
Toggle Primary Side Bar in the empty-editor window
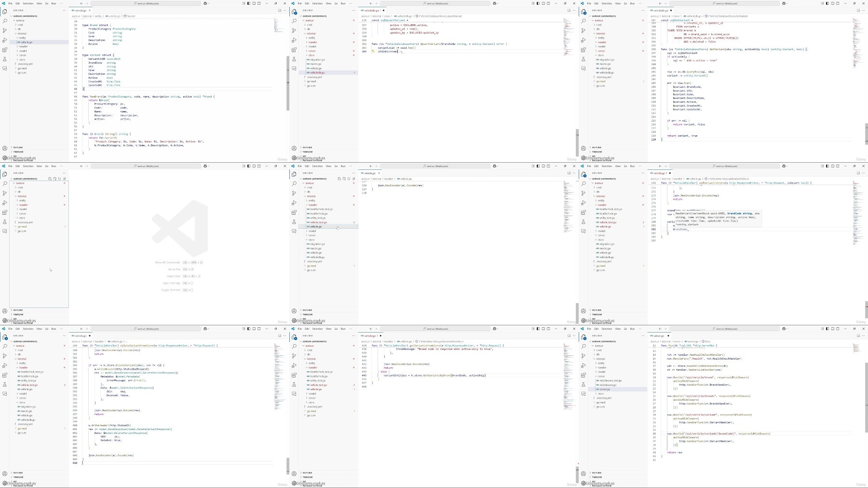coord(249,166)
